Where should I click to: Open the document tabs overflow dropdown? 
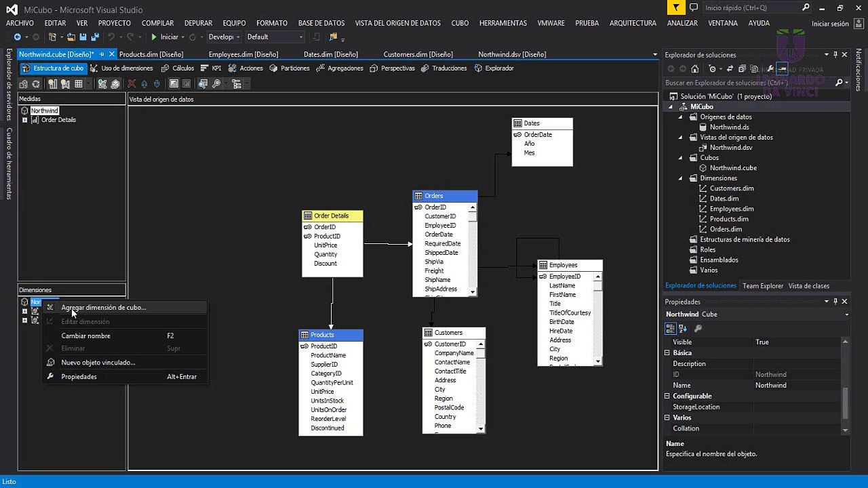[655, 54]
